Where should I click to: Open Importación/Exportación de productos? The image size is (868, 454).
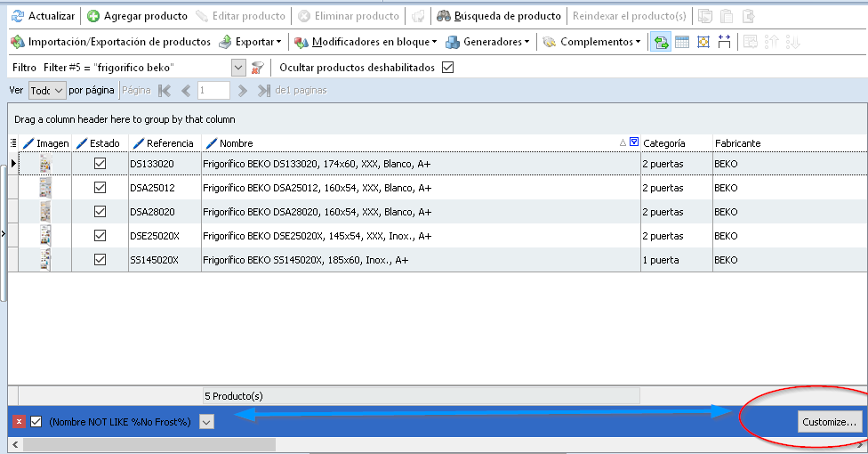pyautogui.click(x=109, y=42)
